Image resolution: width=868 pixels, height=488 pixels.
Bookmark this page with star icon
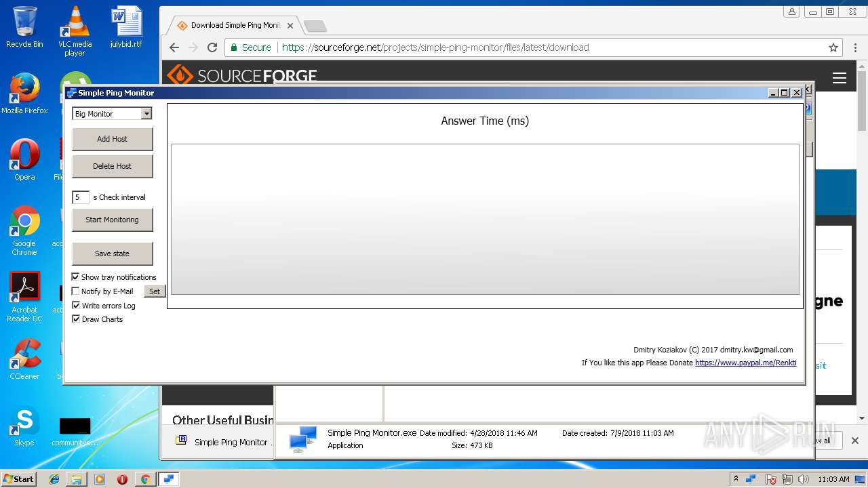833,47
